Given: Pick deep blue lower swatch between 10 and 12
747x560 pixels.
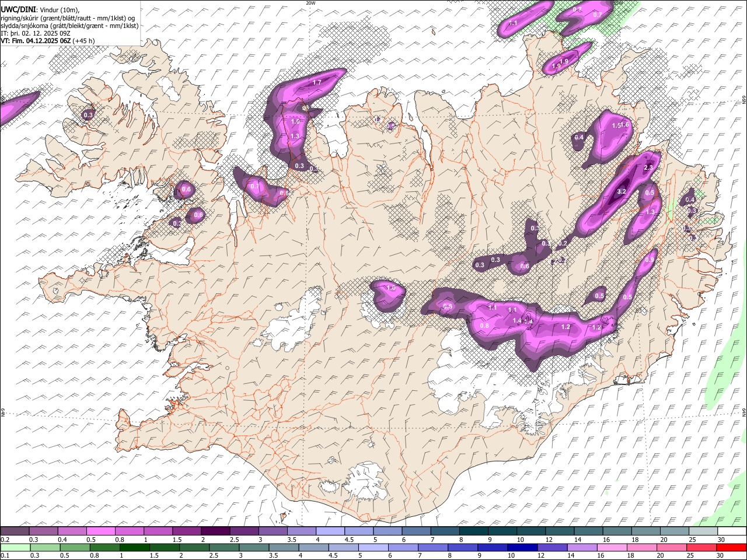Looking at the screenshot, I should coord(522,547).
